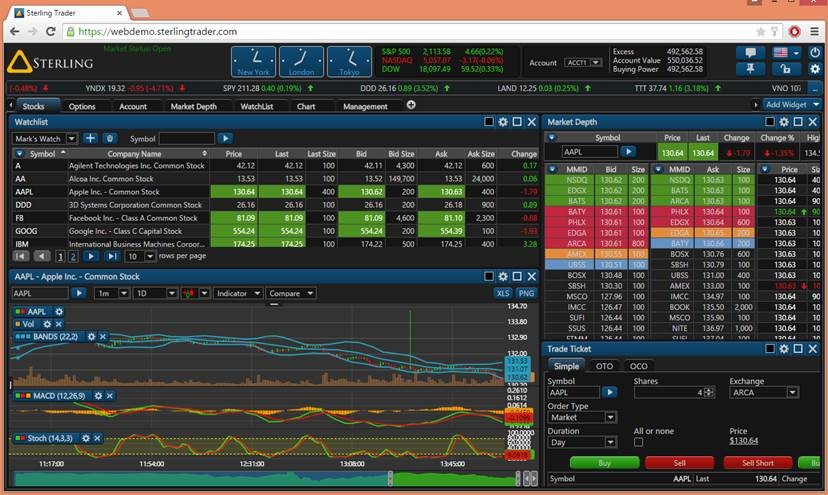The image size is (828, 495).
Task: Click the Sell Short button
Action: pyautogui.click(x=758, y=463)
